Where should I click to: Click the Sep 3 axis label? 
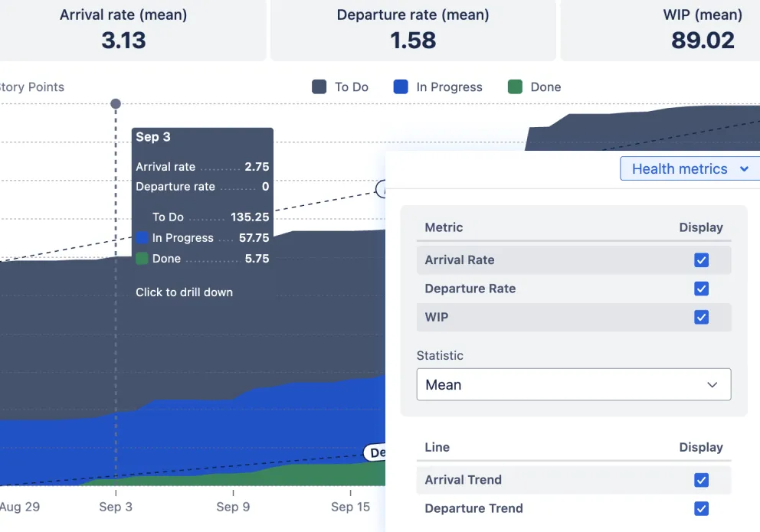pos(116,507)
